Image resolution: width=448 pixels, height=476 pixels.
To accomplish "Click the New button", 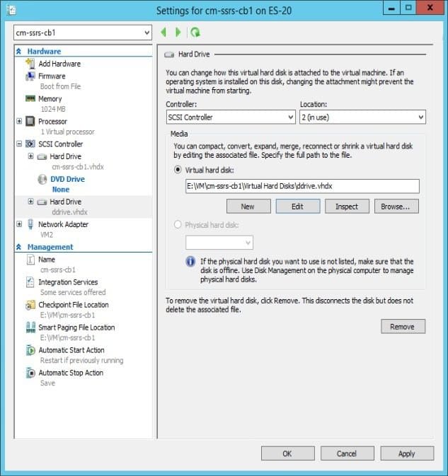I will (248, 207).
